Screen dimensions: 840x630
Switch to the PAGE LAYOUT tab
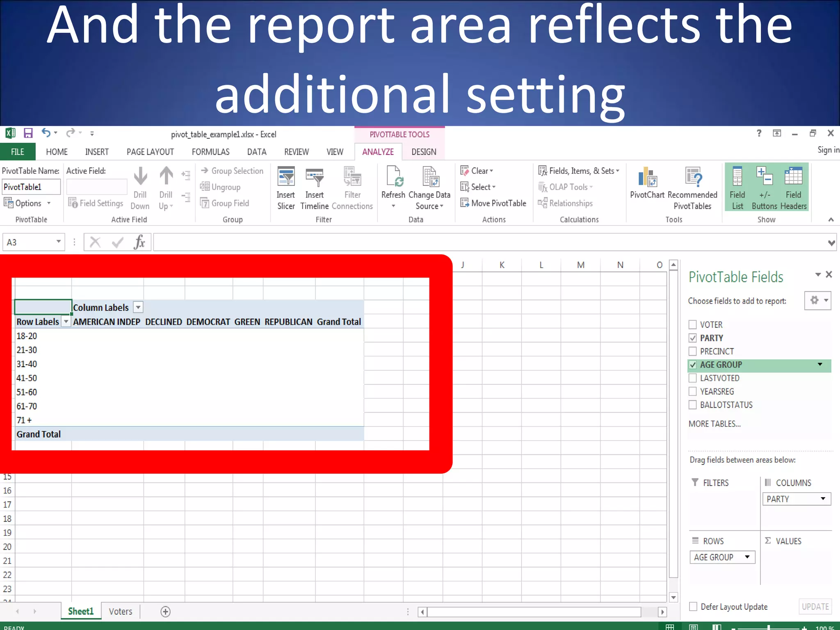pyautogui.click(x=150, y=152)
